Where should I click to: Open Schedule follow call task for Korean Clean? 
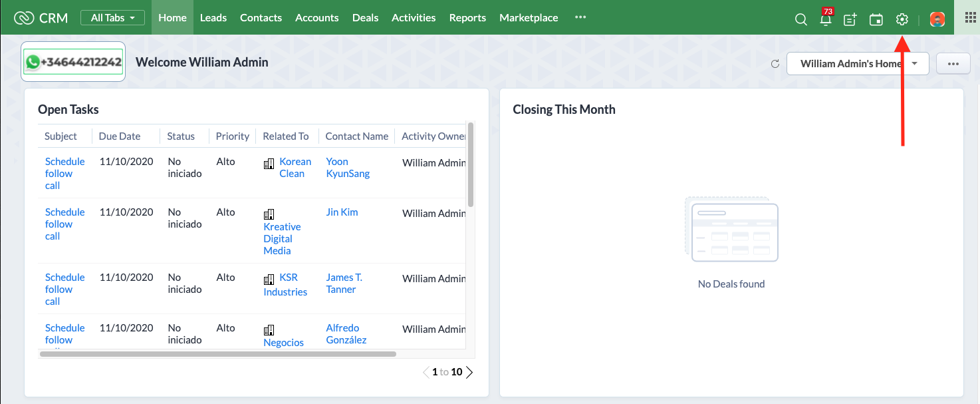pos(65,174)
